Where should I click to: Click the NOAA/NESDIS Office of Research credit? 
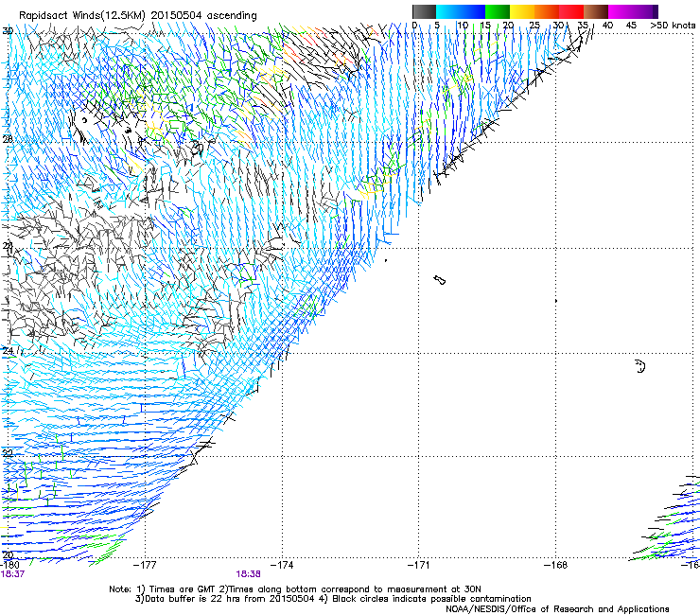pyautogui.click(x=557, y=609)
